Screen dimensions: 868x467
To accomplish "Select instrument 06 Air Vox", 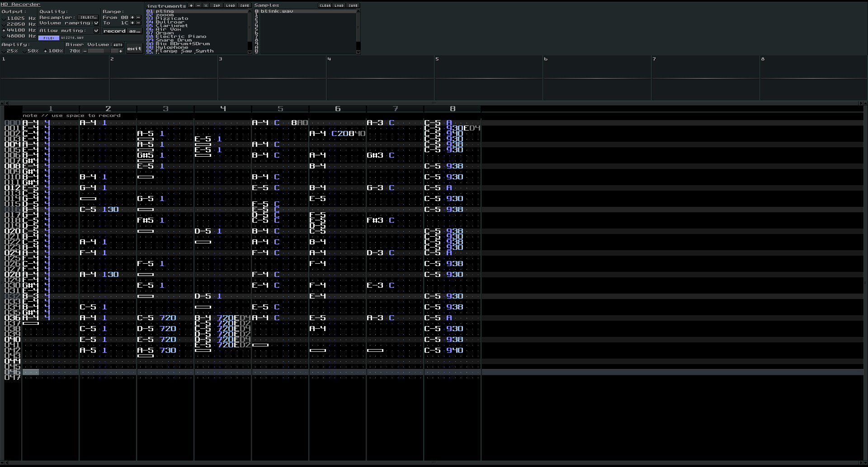I will [x=197, y=29].
